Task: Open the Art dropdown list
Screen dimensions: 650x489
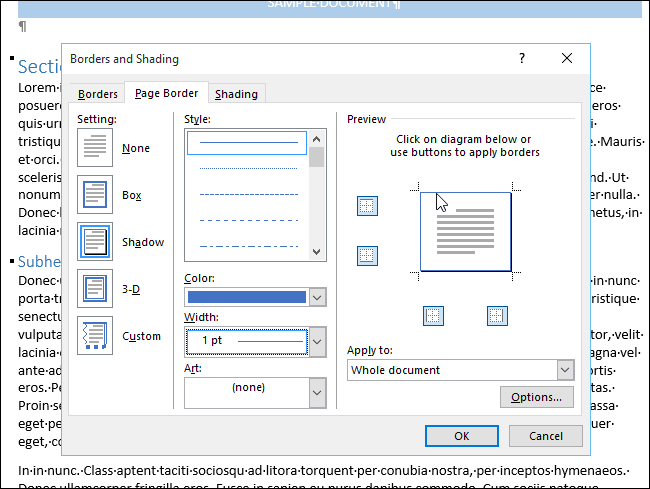Action: pyautogui.click(x=318, y=392)
